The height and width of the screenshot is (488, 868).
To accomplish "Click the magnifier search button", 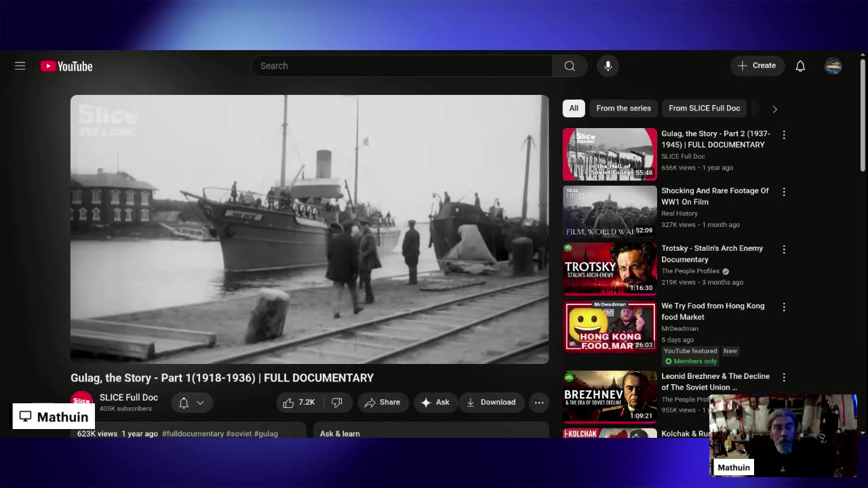I will click(570, 66).
